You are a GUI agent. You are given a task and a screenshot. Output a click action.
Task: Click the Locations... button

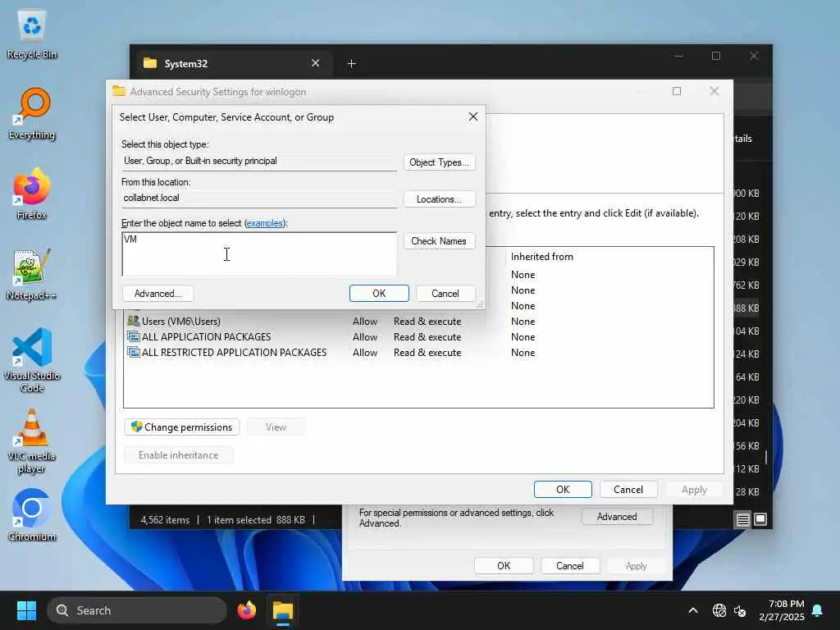point(439,199)
